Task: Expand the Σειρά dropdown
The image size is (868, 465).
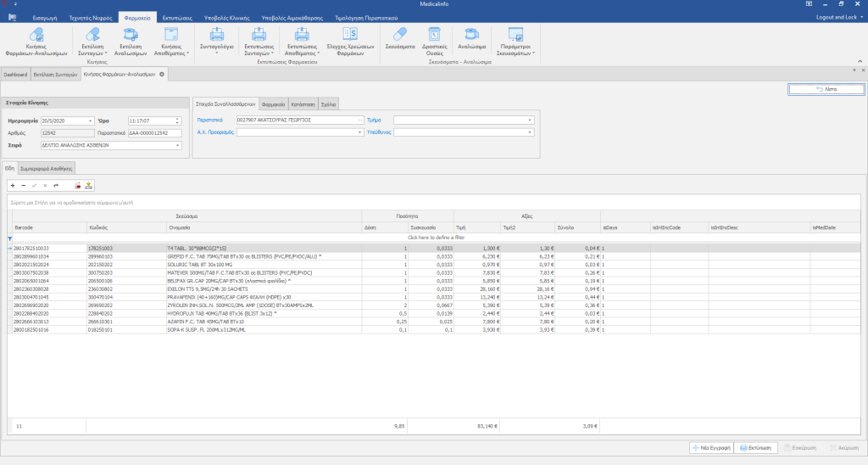Action: pos(178,145)
